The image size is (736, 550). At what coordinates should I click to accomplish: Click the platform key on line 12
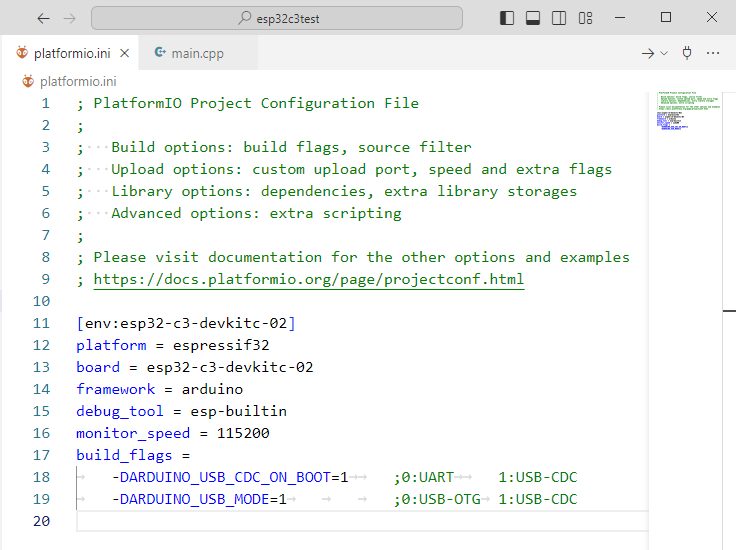click(111, 345)
